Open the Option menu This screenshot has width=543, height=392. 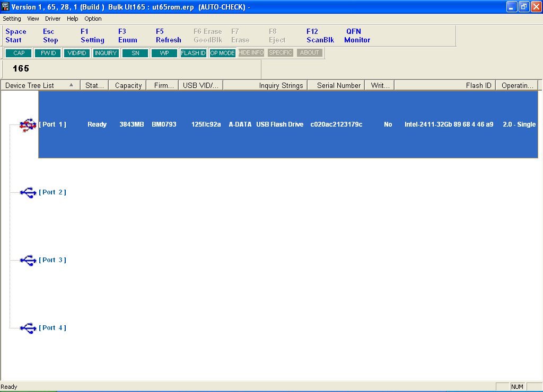(x=93, y=19)
